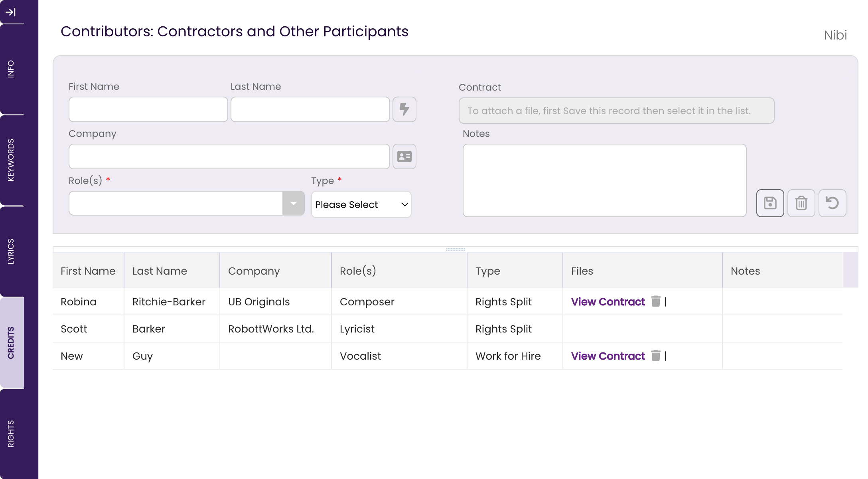The height and width of the screenshot is (479, 868).
Task: Click the Vocalist role cell
Action: [x=399, y=356]
